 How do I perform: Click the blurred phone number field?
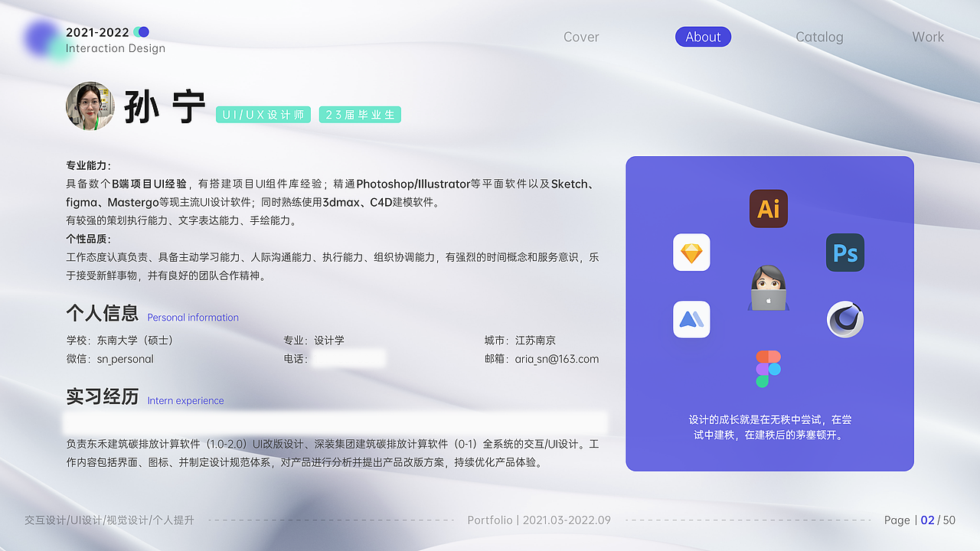coord(348,359)
